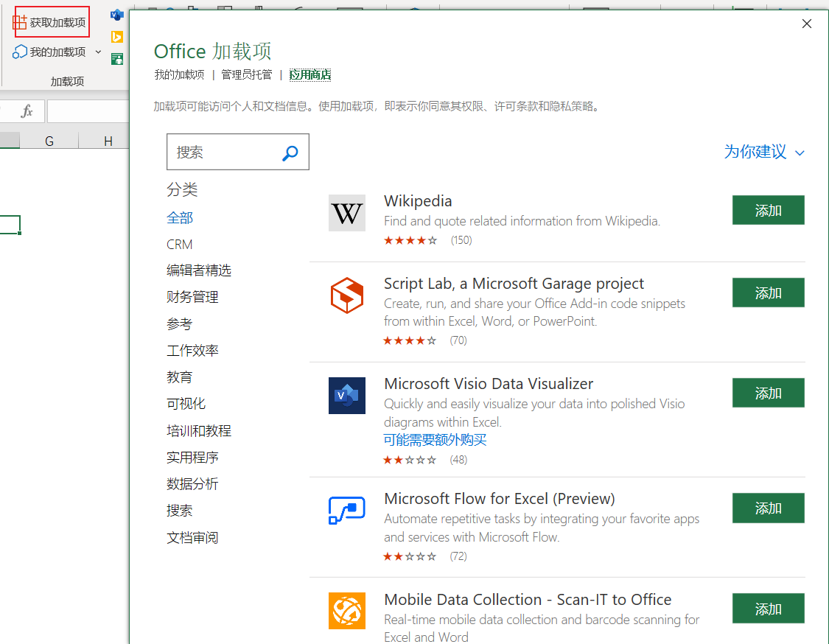Select the 财务管理 category
The width and height of the screenshot is (829, 644).
[x=192, y=297]
